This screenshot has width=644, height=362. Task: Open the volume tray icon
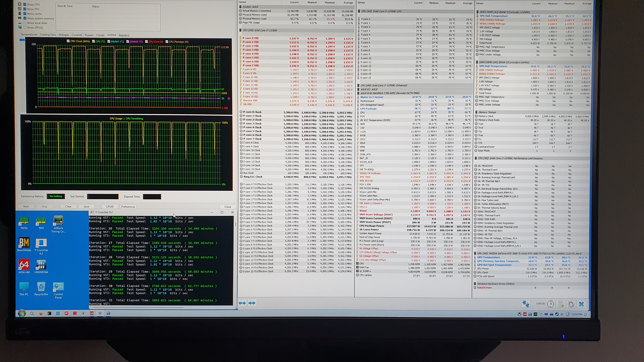(562, 314)
